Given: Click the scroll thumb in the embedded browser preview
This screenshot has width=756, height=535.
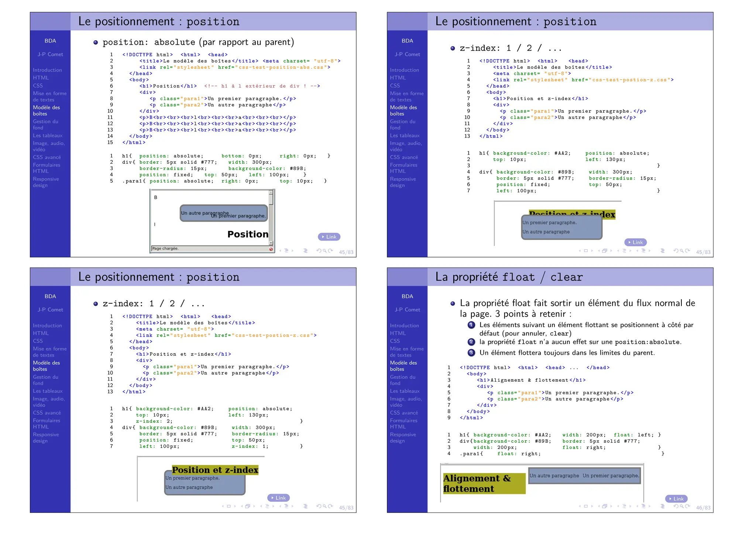Looking at the screenshot, I should tap(271, 200).
